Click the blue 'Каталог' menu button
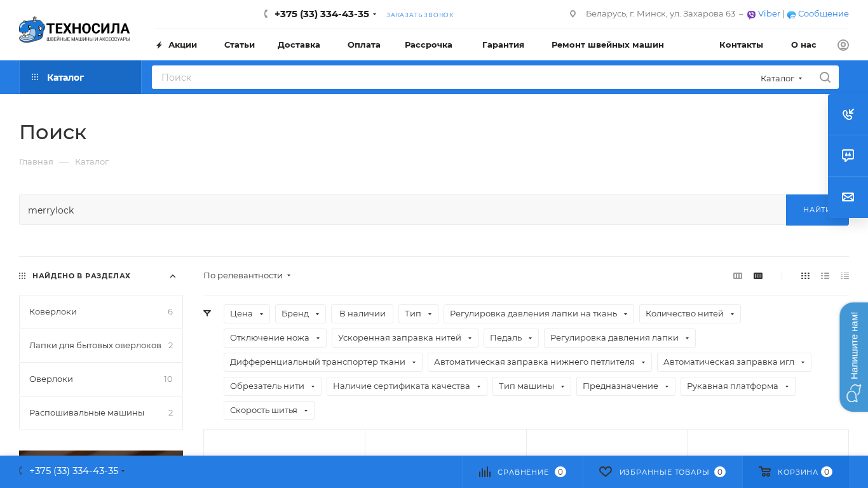Viewport: 868px width, 488px height. [80, 78]
